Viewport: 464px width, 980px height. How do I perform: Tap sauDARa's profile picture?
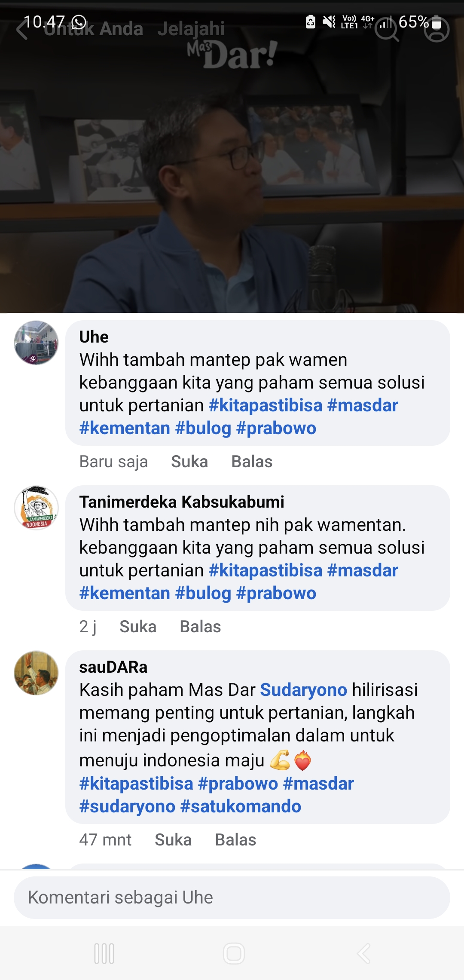pyautogui.click(x=36, y=673)
